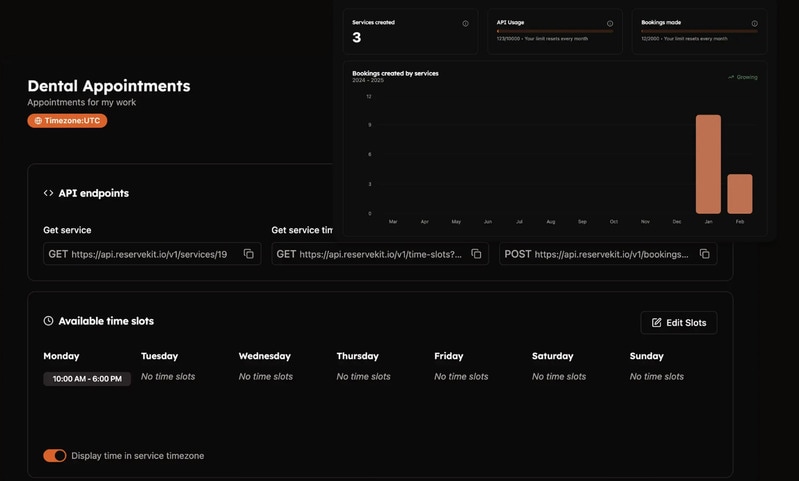Copy the time-slots GET endpoint URL

point(476,254)
